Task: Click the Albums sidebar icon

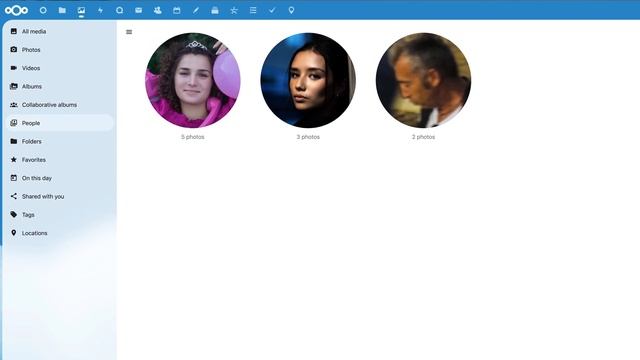Action: (x=14, y=86)
